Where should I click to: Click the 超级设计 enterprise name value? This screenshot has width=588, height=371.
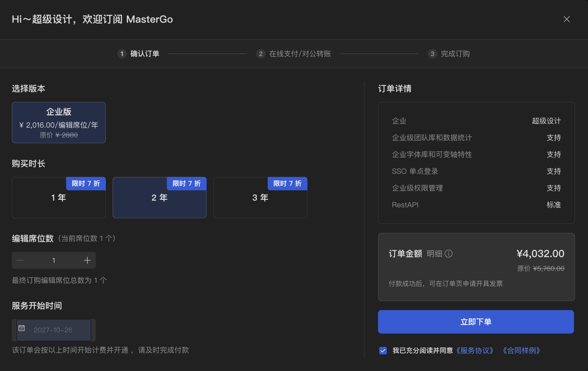click(546, 121)
